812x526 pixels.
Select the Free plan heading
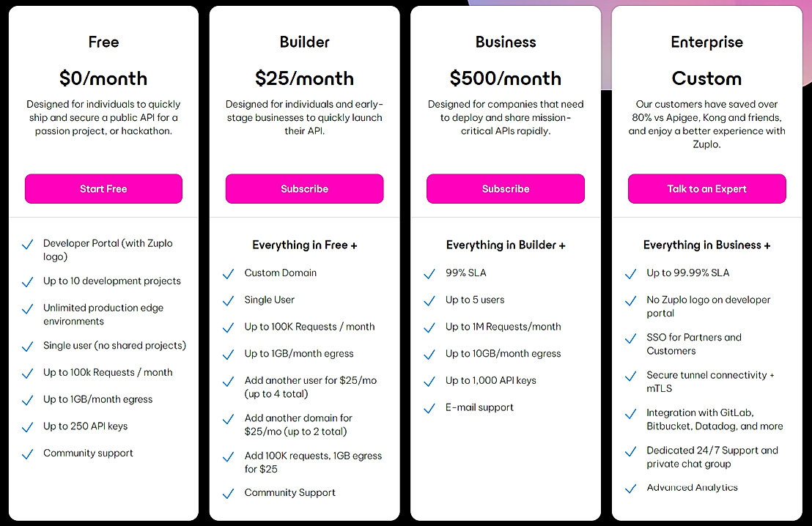click(103, 42)
